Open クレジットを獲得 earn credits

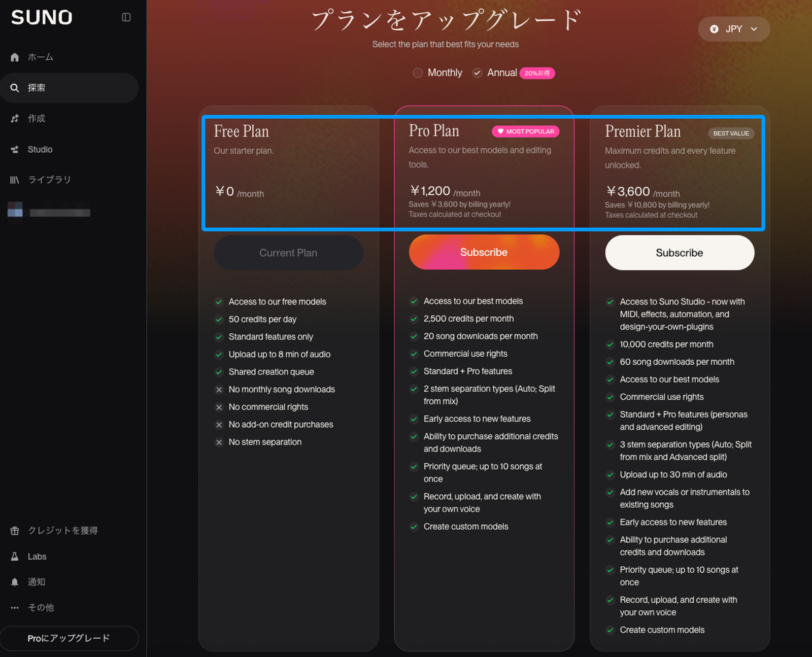pyautogui.click(x=69, y=531)
